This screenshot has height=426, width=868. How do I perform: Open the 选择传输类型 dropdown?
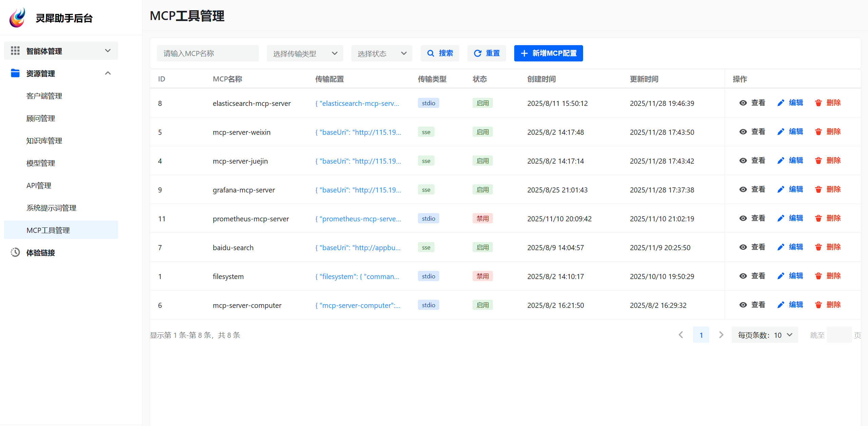tap(305, 53)
